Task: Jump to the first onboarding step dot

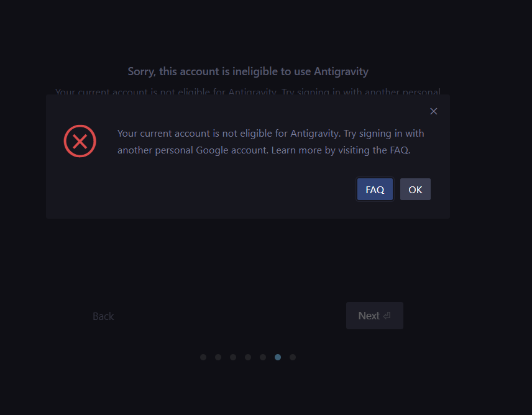Action: point(203,357)
